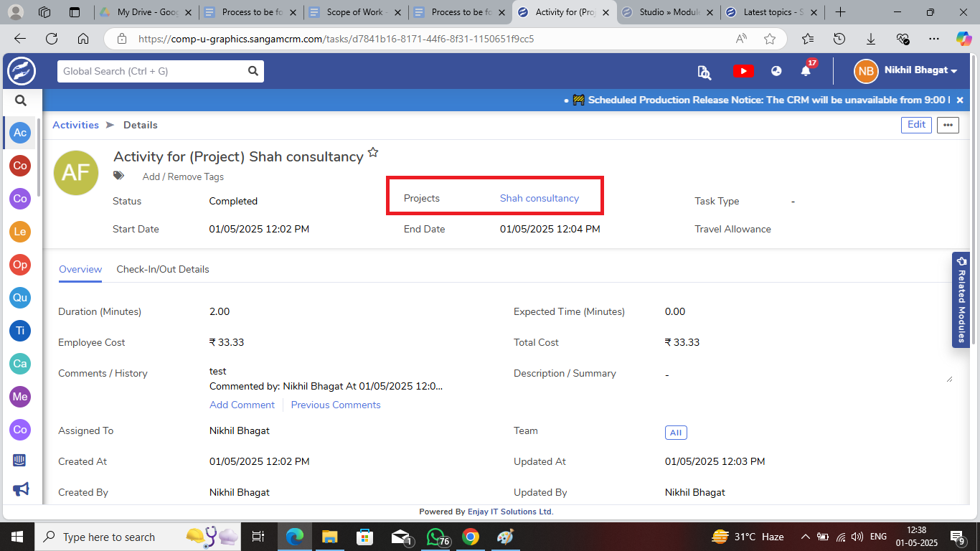Viewport: 980px width, 551px height.
Task: Open a new browser tab
Action: click(841, 12)
